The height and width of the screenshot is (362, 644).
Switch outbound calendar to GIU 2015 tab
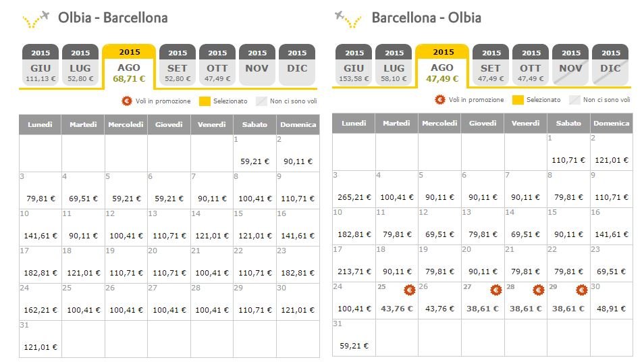(41, 65)
